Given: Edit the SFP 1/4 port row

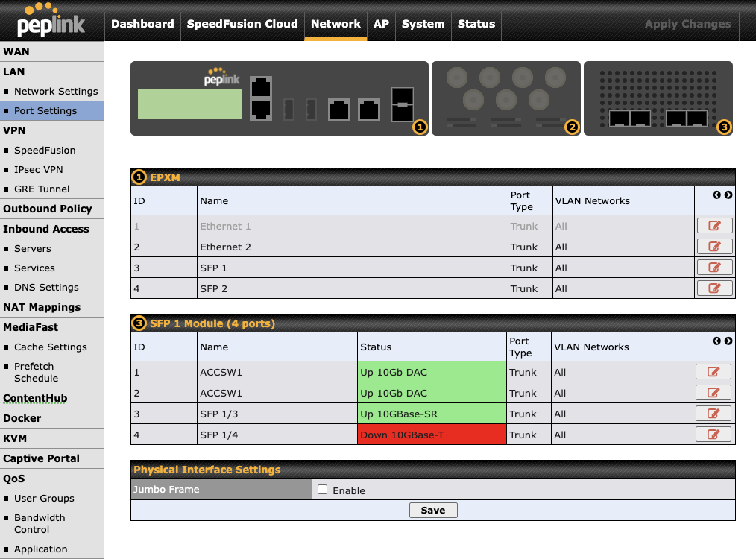Looking at the screenshot, I should pyautogui.click(x=714, y=435).
